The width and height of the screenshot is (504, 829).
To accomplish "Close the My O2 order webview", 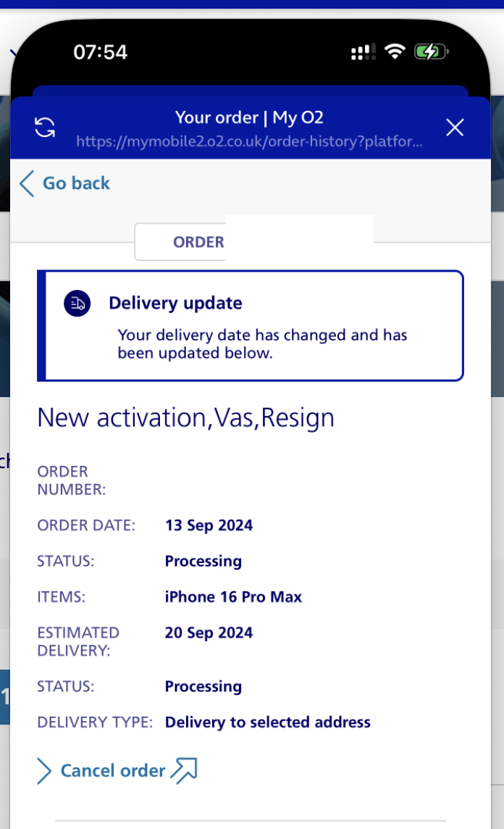I will [455, 128].
